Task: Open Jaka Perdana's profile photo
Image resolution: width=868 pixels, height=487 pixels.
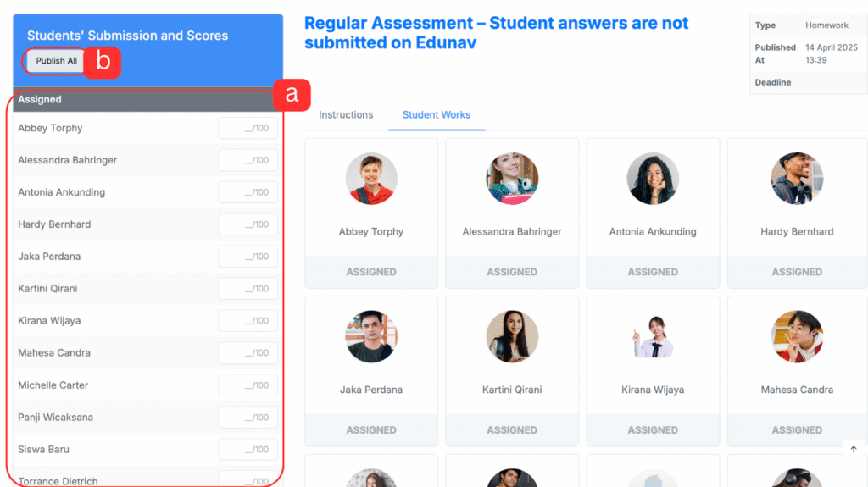Action: 371,337
